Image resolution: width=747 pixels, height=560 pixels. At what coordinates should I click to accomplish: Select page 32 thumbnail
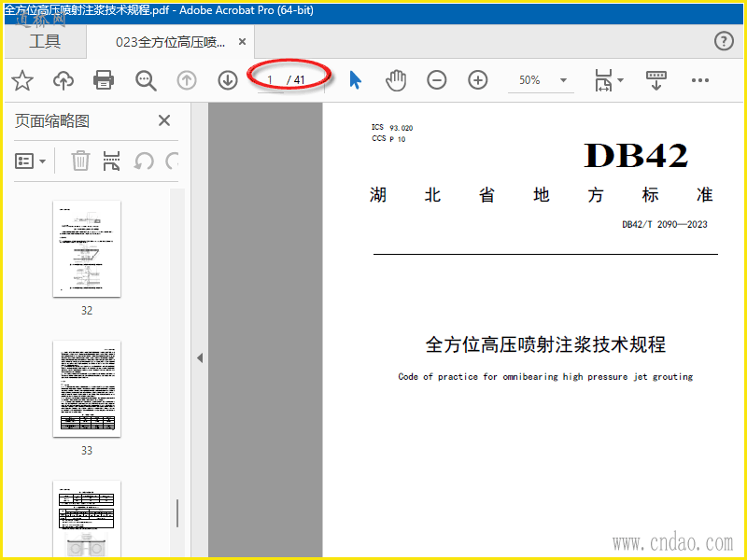pos(87,248)
